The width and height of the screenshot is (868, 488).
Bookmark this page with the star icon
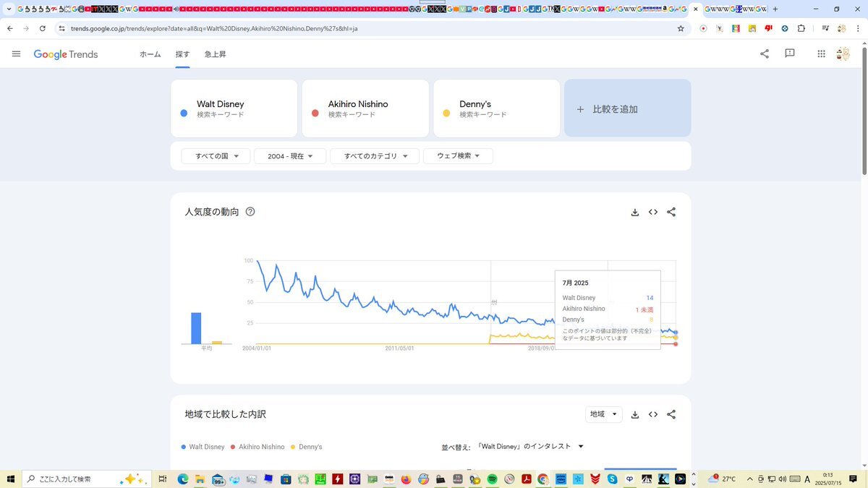[x=681, y=28]
